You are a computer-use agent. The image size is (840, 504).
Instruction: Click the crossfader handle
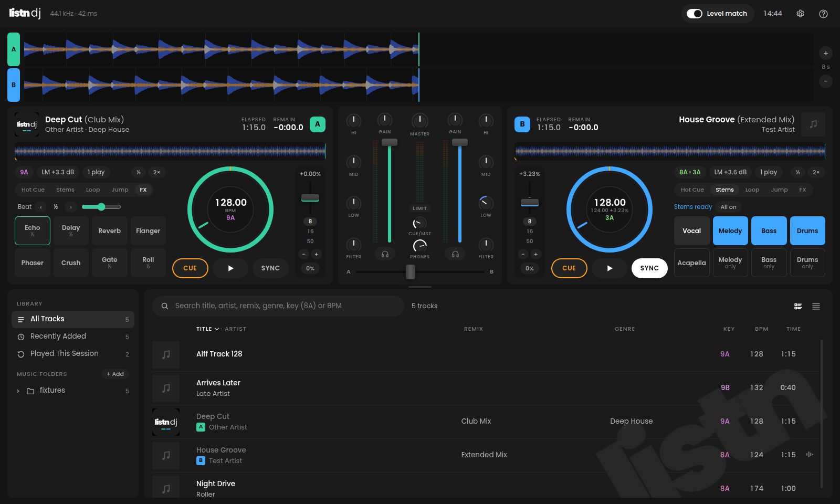(x=411, y=272)
